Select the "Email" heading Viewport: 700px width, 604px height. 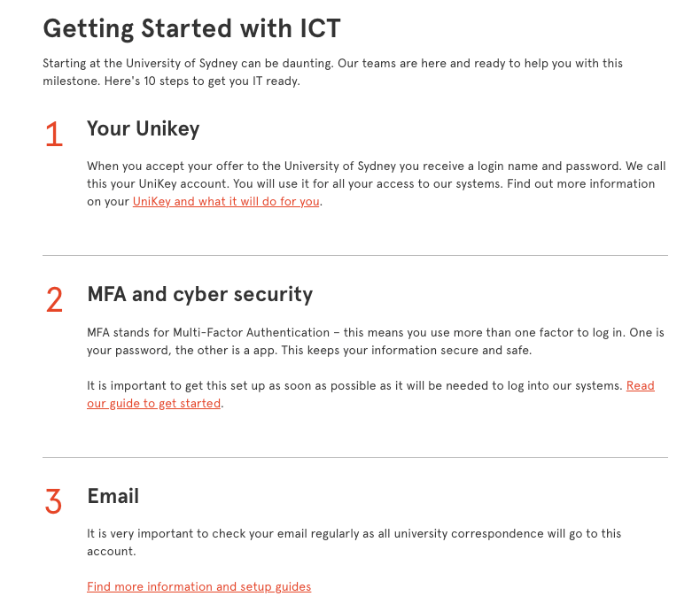click(113, 496)
